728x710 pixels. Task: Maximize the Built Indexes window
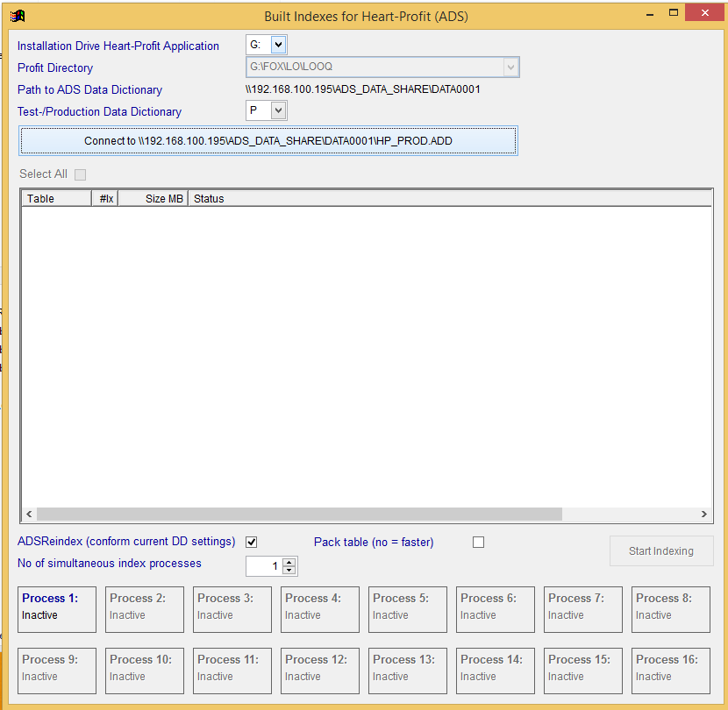click(x=674, y=13)
